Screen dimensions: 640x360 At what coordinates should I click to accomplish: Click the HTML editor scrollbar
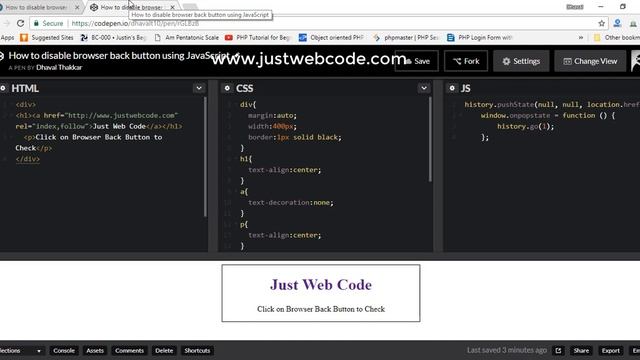[205, 157]
